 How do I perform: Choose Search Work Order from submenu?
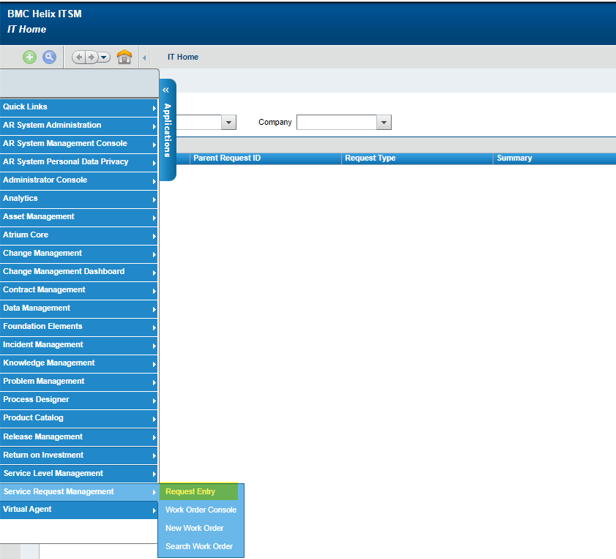pos(201,546)
